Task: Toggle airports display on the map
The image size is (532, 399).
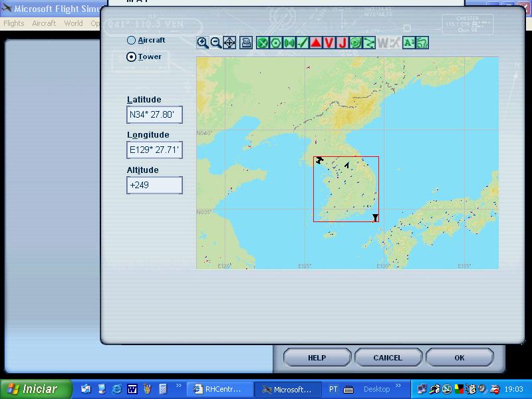Action: pyautogui.click(x=263, y=43)
